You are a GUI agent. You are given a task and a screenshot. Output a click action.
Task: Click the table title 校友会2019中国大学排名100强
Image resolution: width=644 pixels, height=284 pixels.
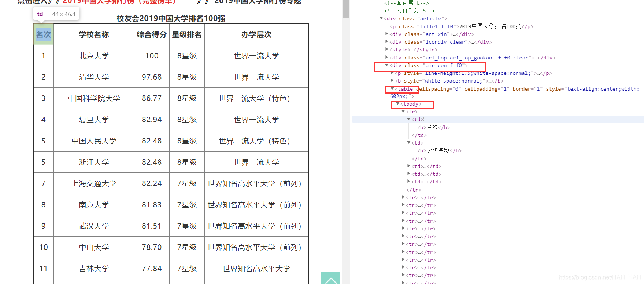pyautogui.click(x=171, y=18)
